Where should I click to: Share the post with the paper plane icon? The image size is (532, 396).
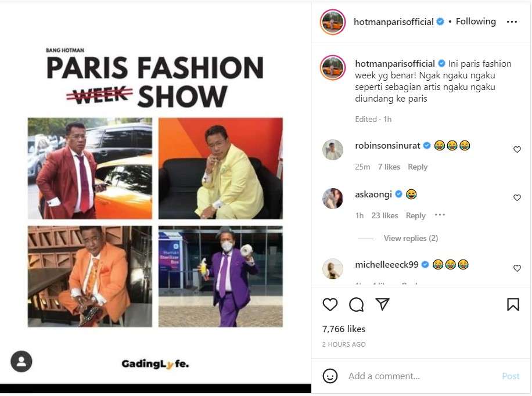382,304
